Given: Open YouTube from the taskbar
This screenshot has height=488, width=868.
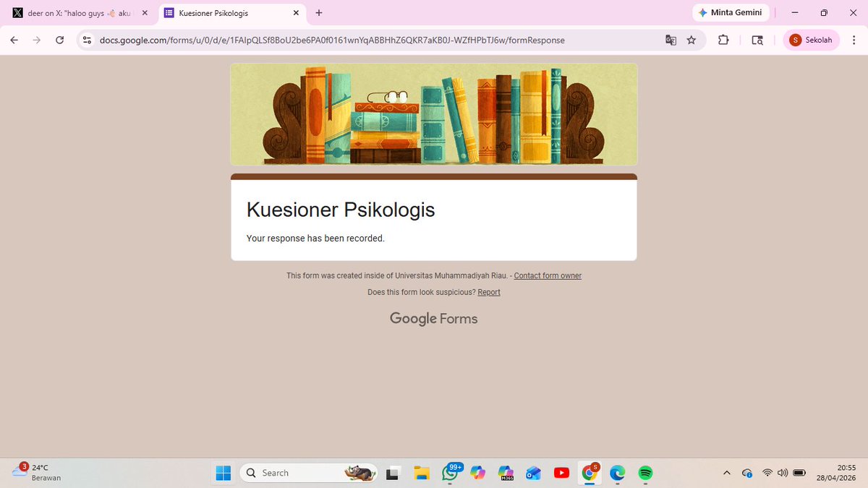Looking at the screenshot, I should pos(561,473).
